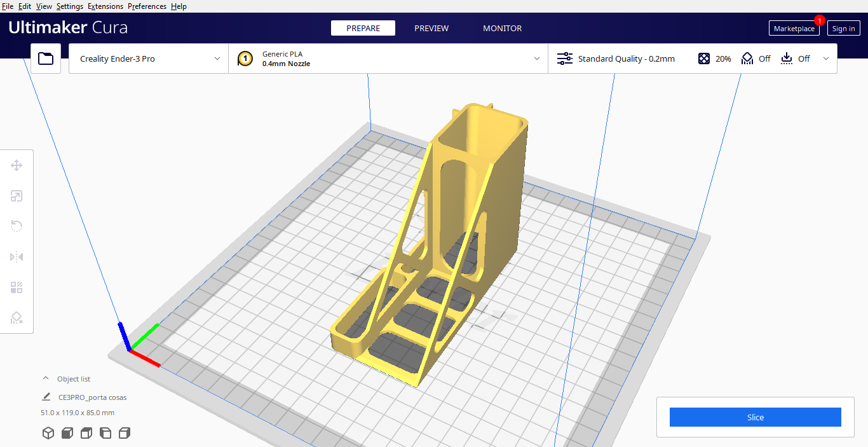This screenshot has height=447, width=868.
Task: Select the Scale tool
Action: (x=17, y=196)
